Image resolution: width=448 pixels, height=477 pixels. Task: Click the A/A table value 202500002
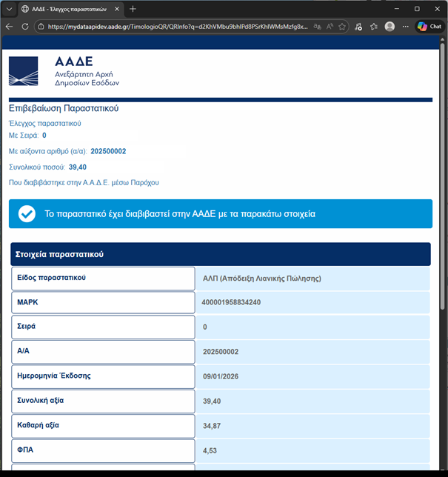[x=221, y=352]
